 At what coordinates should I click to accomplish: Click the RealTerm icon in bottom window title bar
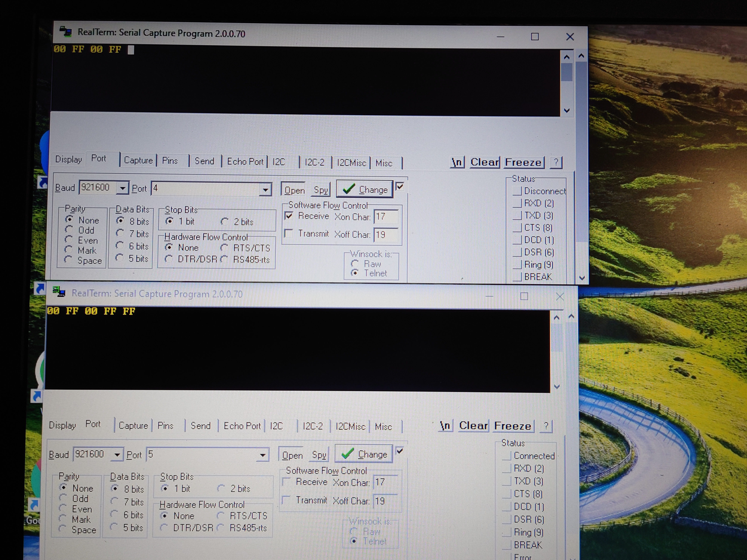[x=59, y=292]
